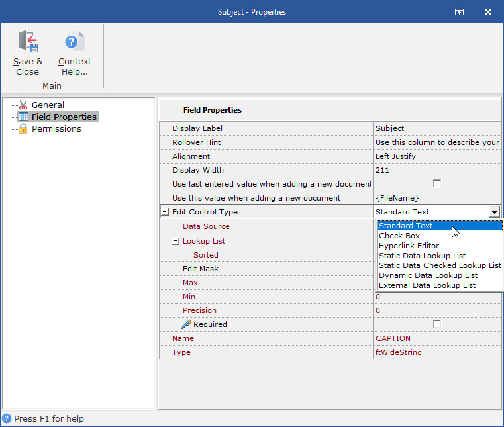Click the Data Source row label
The image size is (504, 427).
point(206,226)
